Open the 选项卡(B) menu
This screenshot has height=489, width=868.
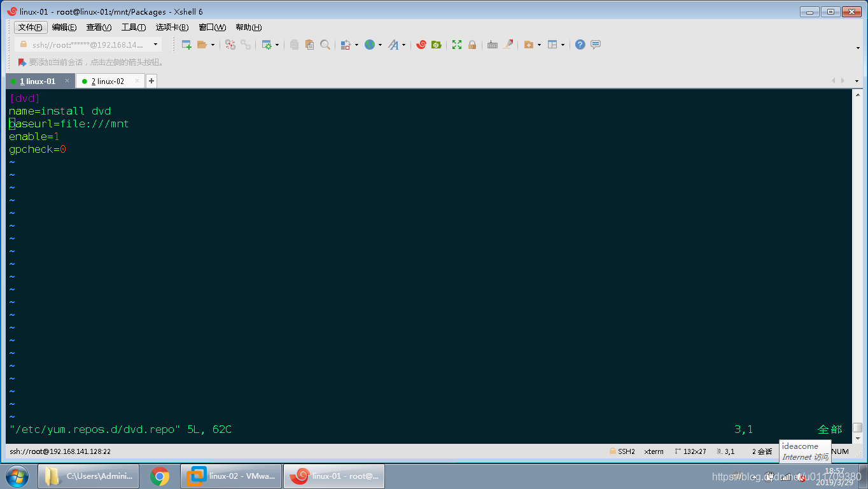click(172, 27)
